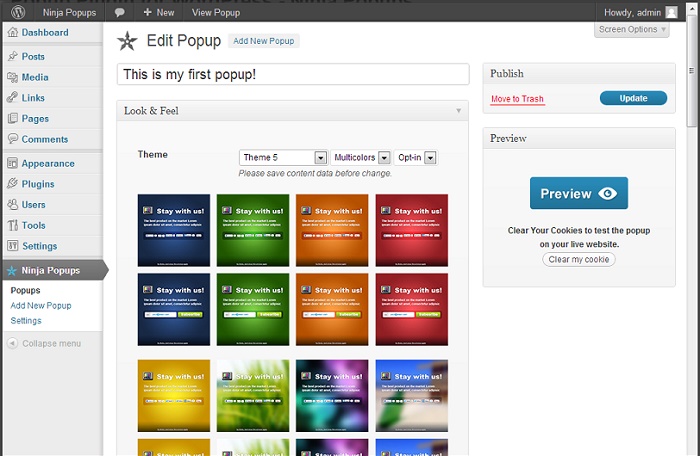
Task: Open Media from the sidebar icon
Action: (12, 77)
